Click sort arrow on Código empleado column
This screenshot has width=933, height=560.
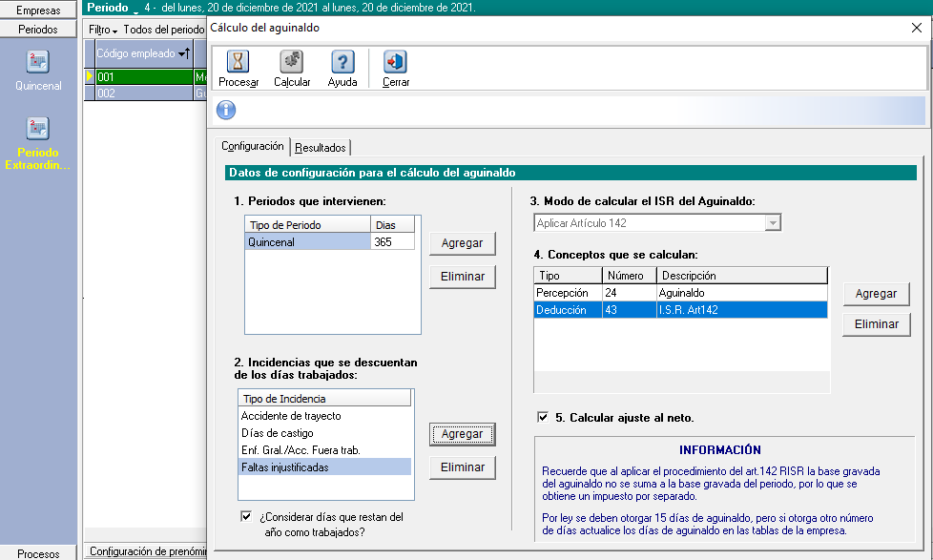185,53
